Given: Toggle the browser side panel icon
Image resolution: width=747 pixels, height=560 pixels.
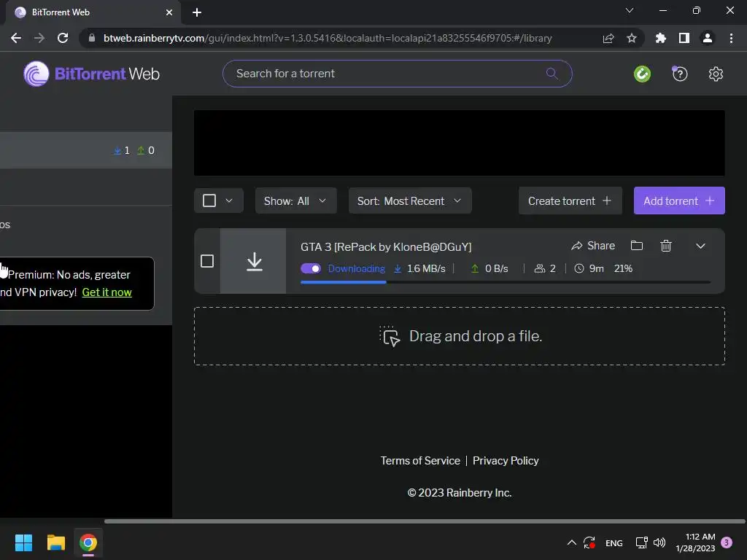Looking at the screenshot, I should point(684,38).
